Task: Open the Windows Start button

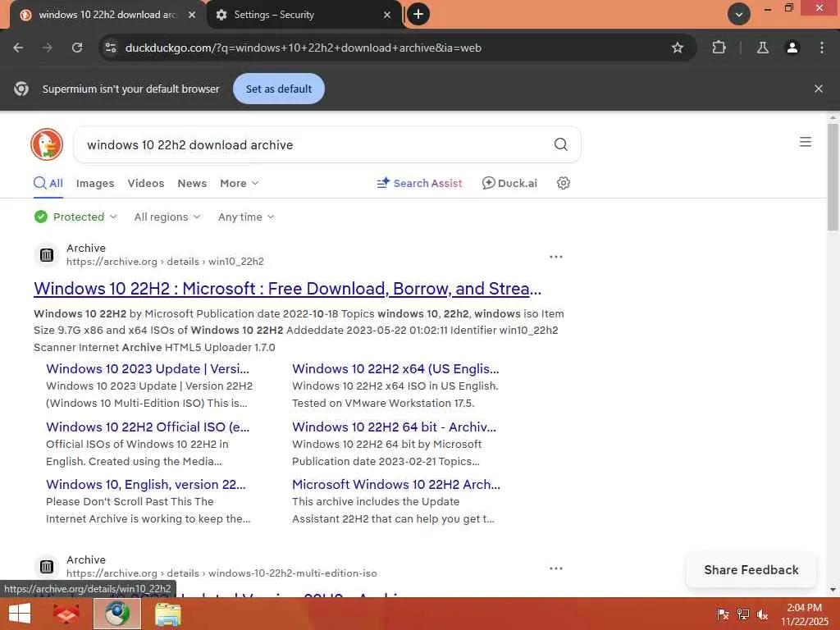Action: [20, 614]
